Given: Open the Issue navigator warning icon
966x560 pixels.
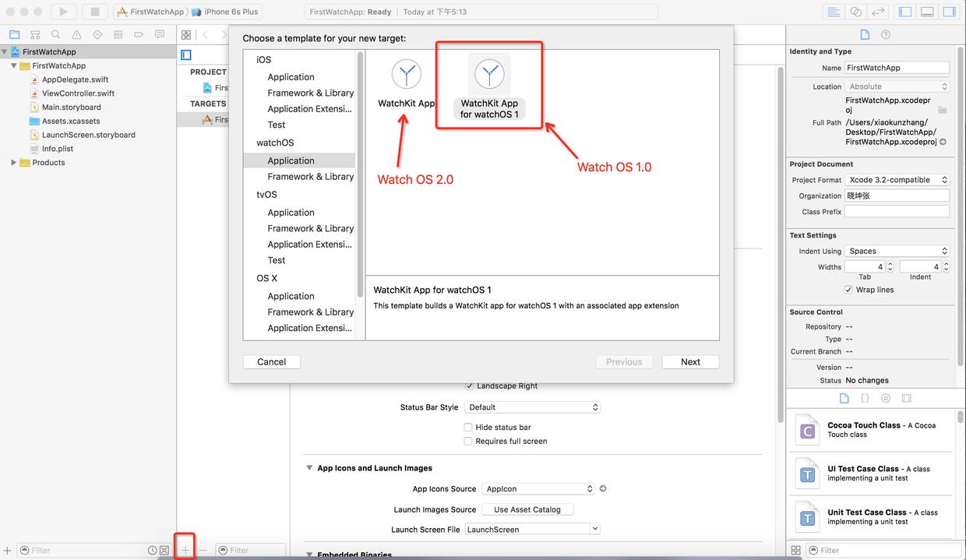Looking at the screenshot, I should tap(76, 34).
